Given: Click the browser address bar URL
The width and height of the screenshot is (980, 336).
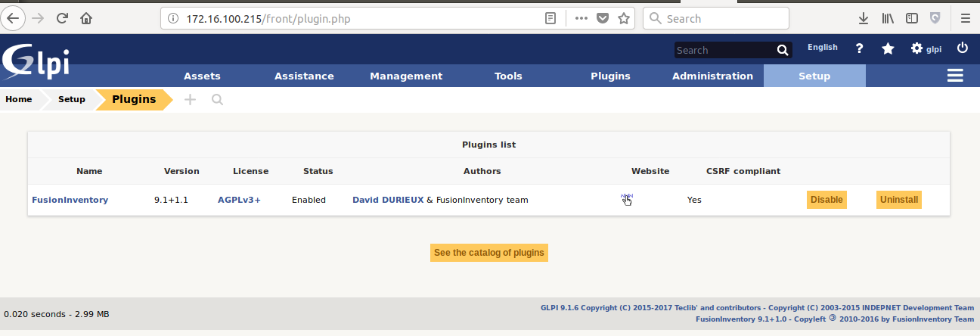Looking at the screenshot, I should (x=268, y=18).
